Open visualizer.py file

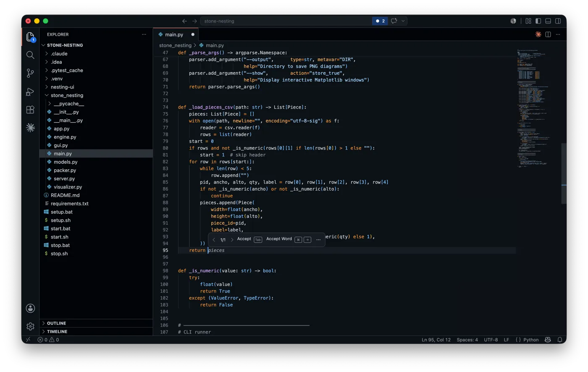68,187
